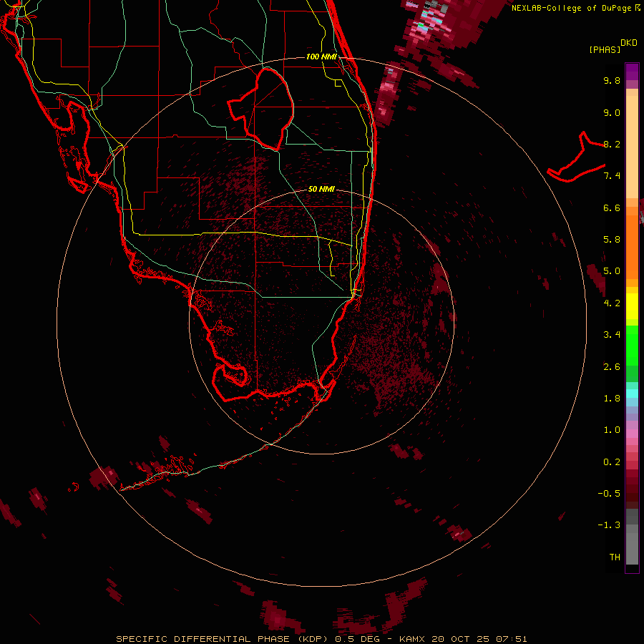Pick the gray segment beside TH label
This screenshot has height=644, width=644.
pos(632,550)
